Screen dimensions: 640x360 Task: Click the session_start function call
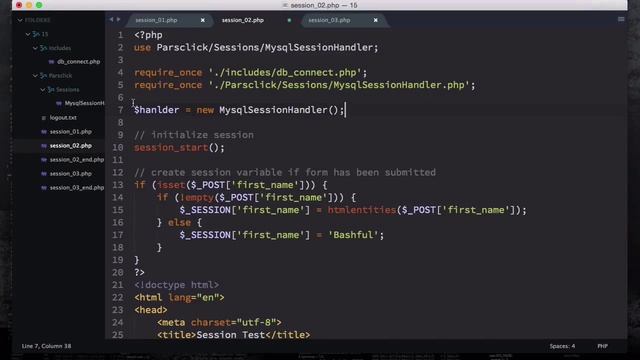(x=171, y=148)
